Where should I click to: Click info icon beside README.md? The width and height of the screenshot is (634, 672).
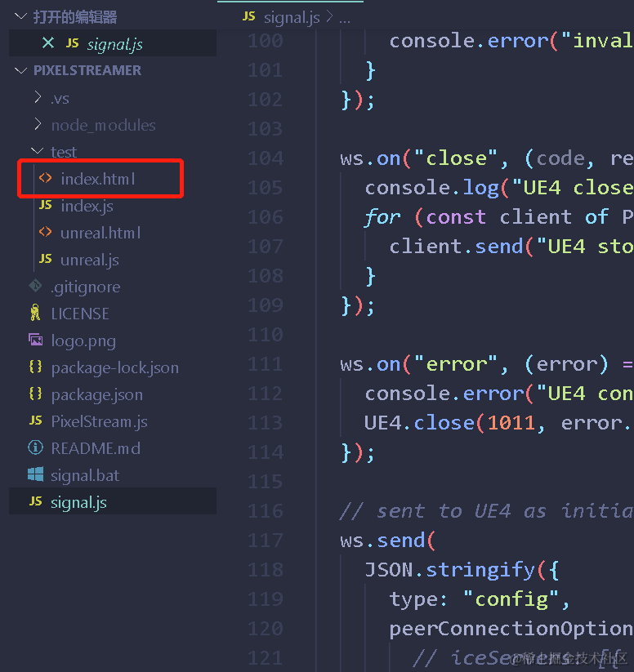(36, 447)
